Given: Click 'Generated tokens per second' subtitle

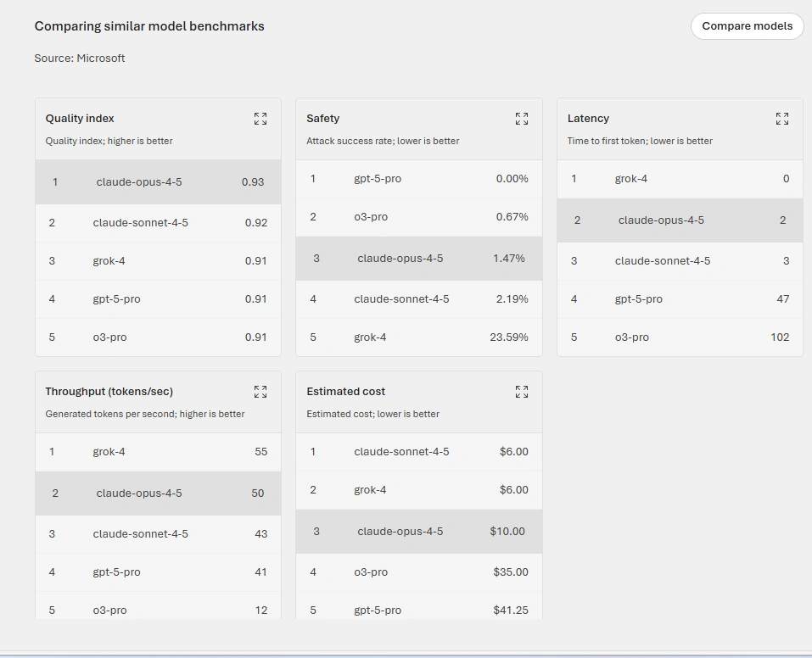Looking at the screenshot, I should [144, 414].
